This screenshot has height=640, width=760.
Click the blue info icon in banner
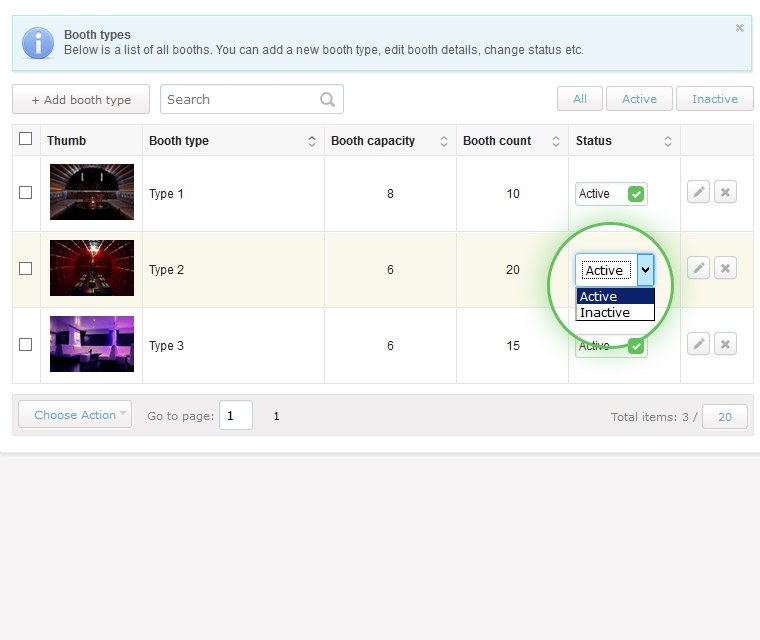click(x=38, y=43)
